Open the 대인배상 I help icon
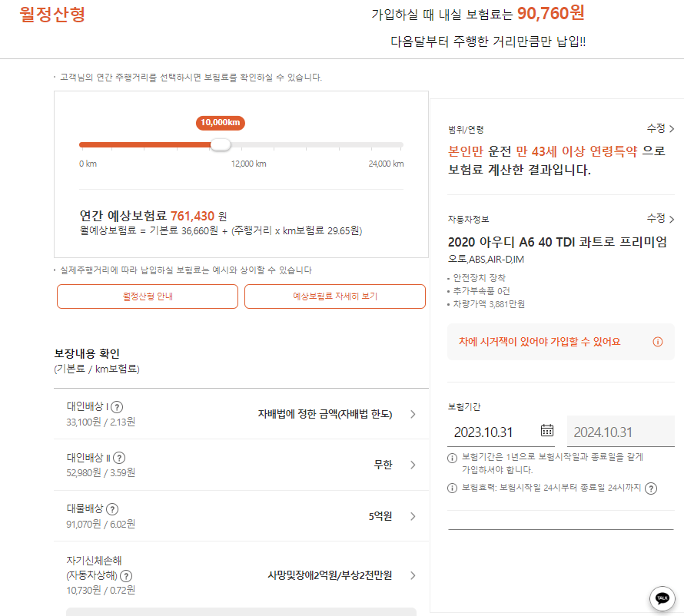The height and width of the screenshot is (616, 684). coord(117,408)
